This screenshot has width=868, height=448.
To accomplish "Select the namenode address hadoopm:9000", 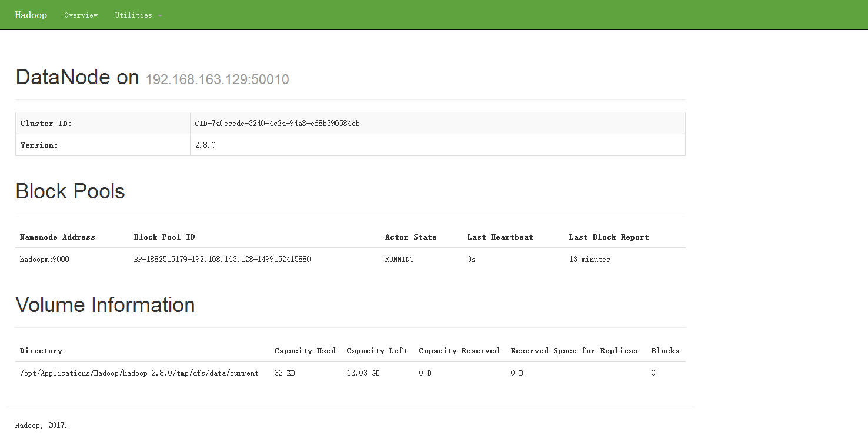I will tap(45, 260).
